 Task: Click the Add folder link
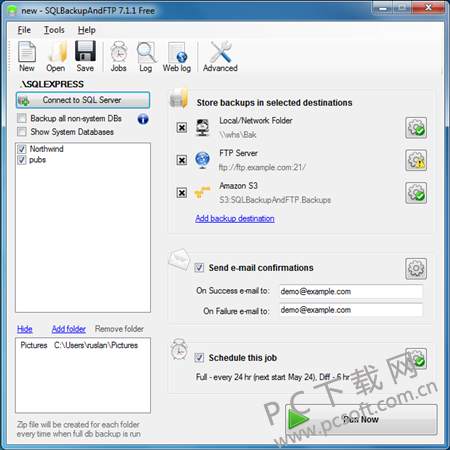tap(69, 329)
